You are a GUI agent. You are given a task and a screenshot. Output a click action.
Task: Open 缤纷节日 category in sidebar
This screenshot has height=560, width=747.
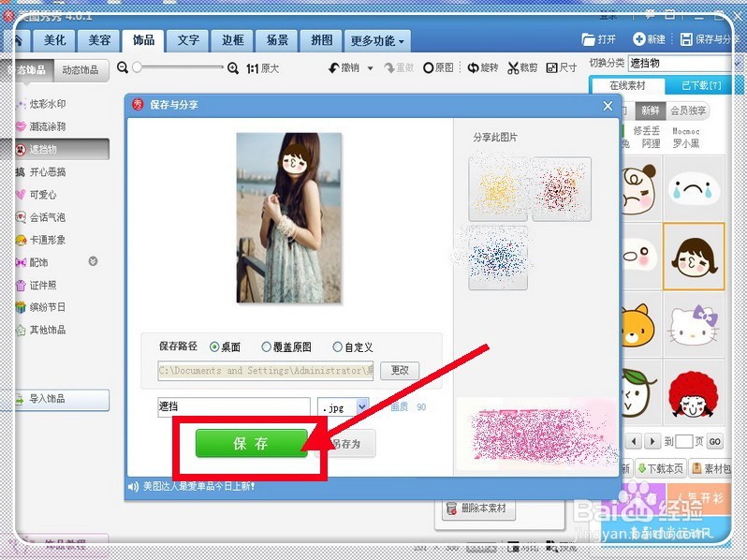[x=48, y=307]
